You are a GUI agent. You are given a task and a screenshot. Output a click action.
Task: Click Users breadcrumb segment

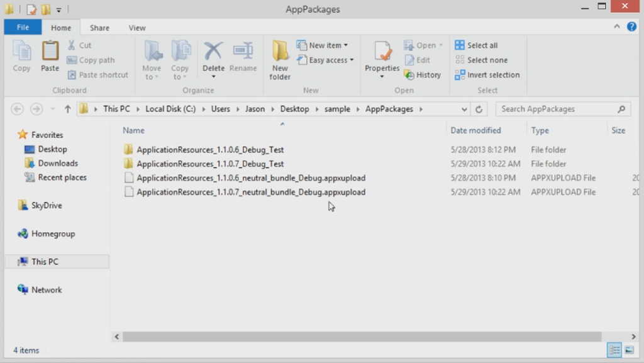coord(221,109)
